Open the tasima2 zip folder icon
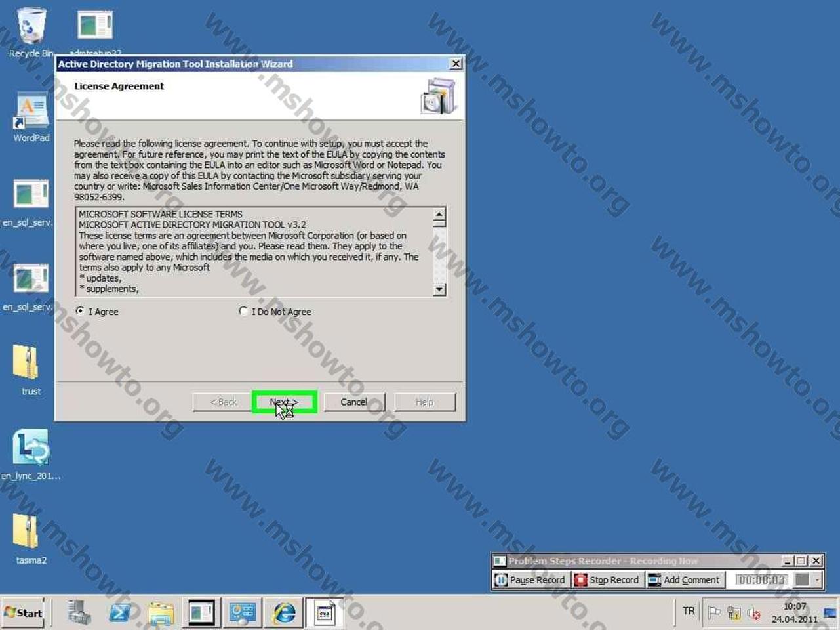This screenshot has height=630, width=840. coord(31,539)
